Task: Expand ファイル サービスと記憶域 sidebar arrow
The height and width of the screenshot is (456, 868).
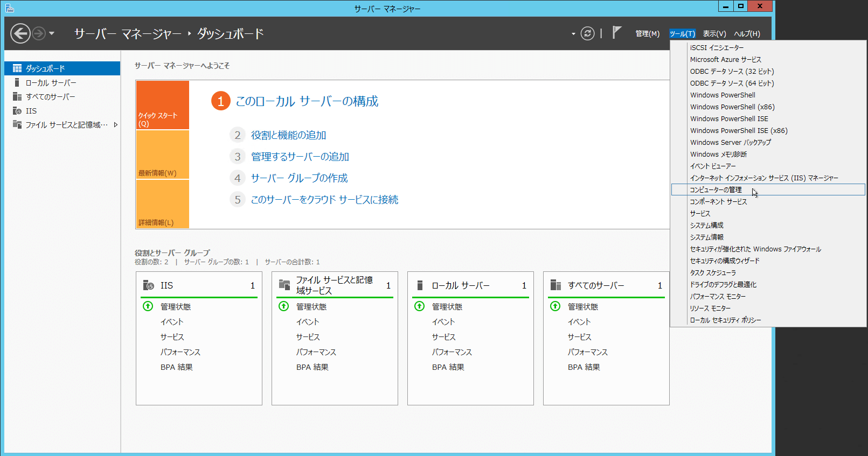Action: pos(115,124)
